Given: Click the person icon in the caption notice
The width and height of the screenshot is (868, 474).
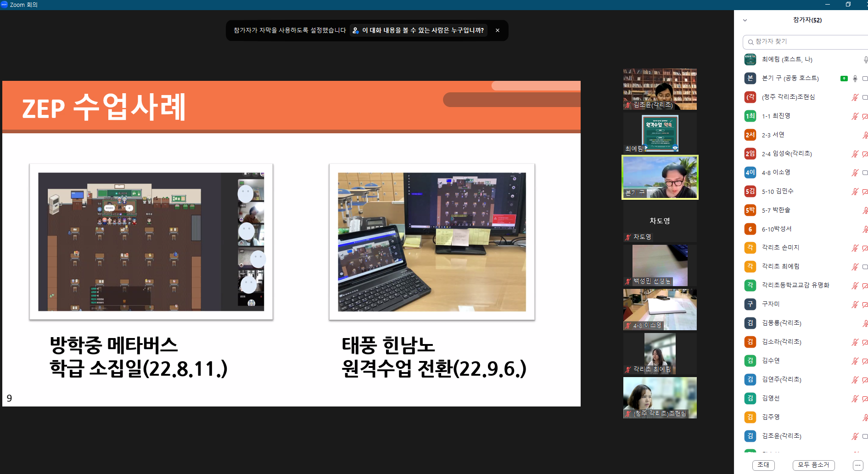Looking at the screenshot, I should [x=355, y=30].
